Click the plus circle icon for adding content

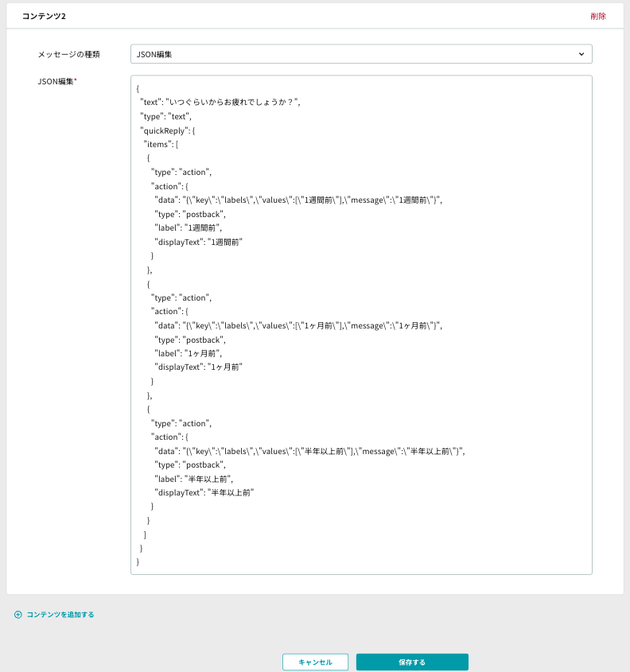[18, 615]
